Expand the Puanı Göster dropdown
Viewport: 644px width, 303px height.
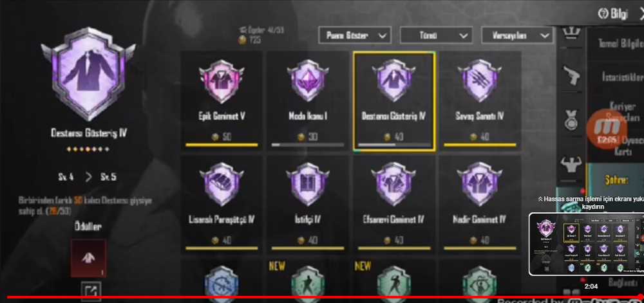355,35
